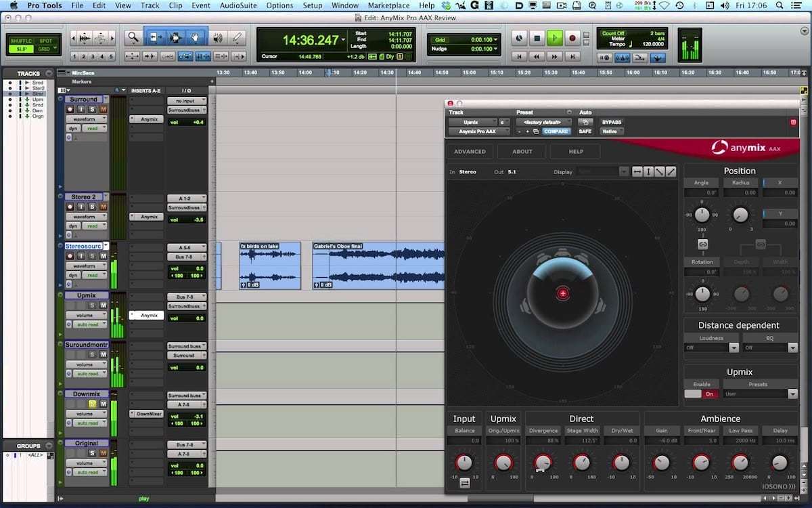Click the Record transport button
This screenshot has height=508, width=812.
[x=572, y=39]
